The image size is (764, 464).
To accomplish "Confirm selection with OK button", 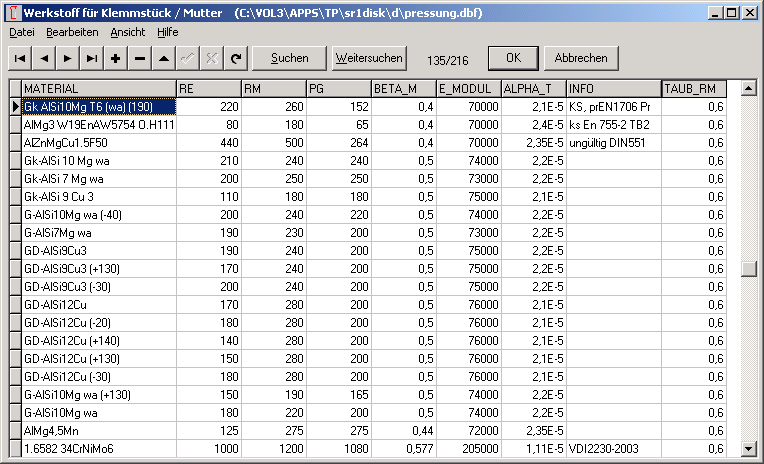I will 513,58.
